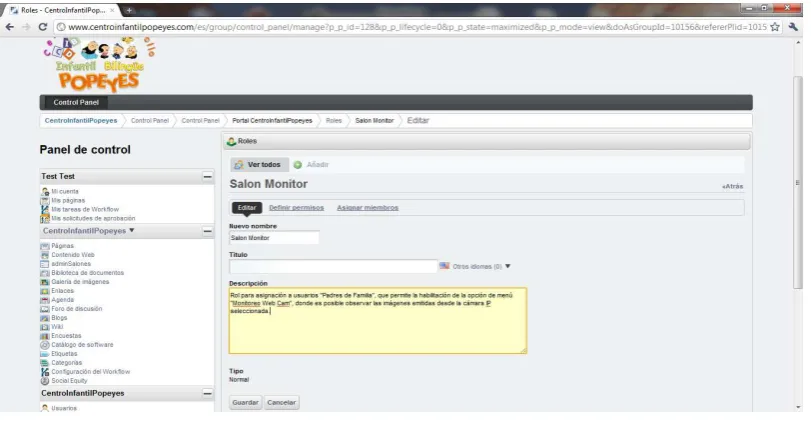Click the Categorías icon
811x422 pixels.
click(45, 363)
